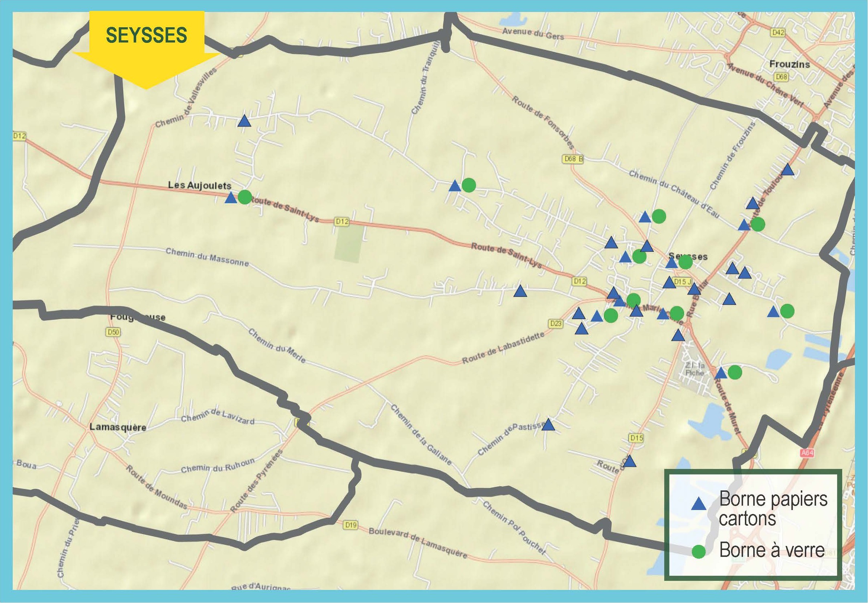
Task: Click the D12 badge west of Seysses center
Action: click(x=579, y=281)
